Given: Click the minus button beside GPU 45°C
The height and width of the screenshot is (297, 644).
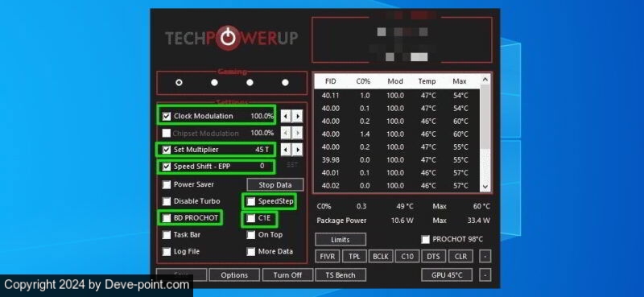Looking at the screenshot, I should pos(485,274).
